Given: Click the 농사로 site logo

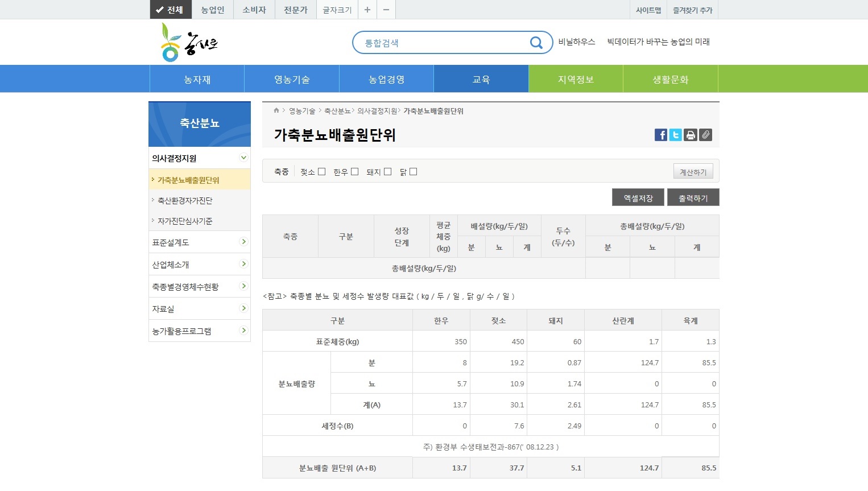Looking at the screenshot, I should (x=189, y=43).
